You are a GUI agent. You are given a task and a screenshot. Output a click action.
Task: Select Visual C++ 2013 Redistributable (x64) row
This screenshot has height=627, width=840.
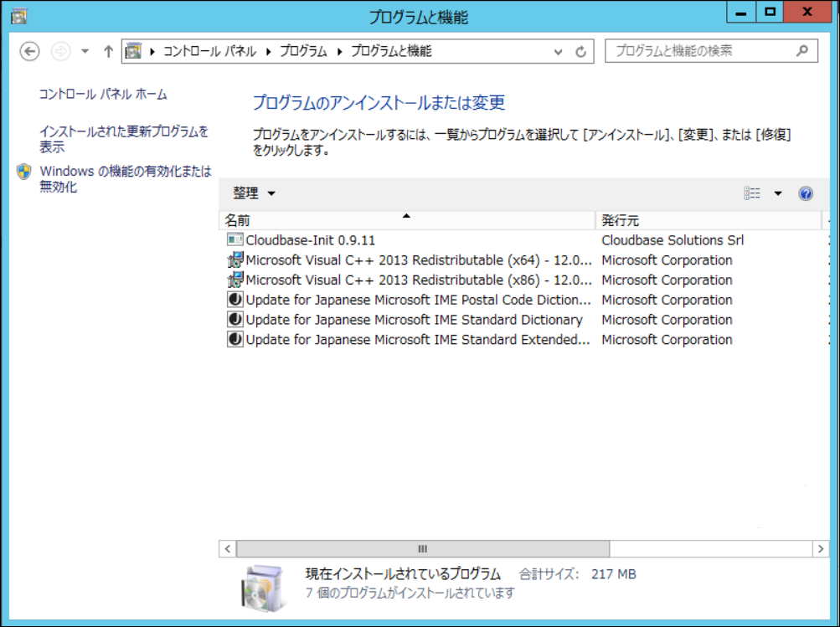[524, 260]
